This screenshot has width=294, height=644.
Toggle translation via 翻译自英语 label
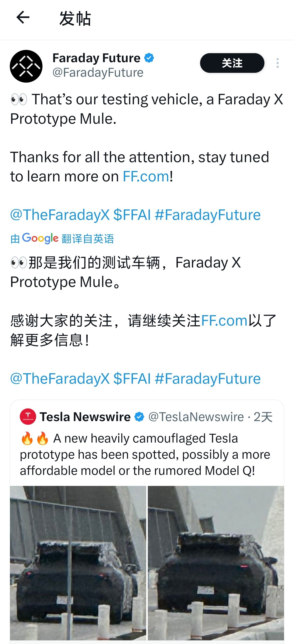coord(88,239)
